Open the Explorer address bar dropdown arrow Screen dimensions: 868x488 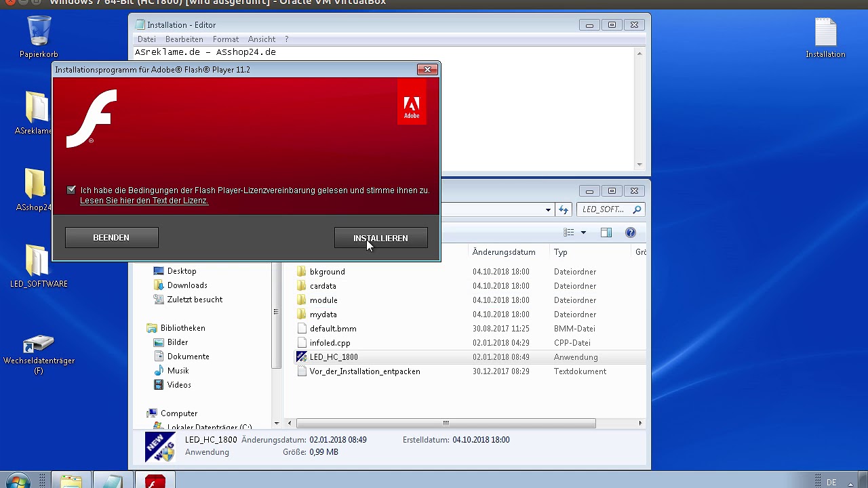(548, 210)
